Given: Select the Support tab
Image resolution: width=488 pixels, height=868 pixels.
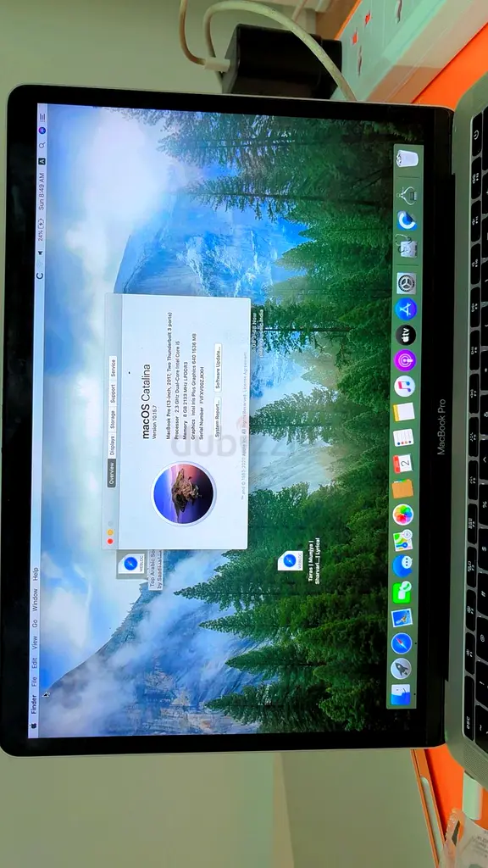Looking at the screenshot, I should (113, 393).
